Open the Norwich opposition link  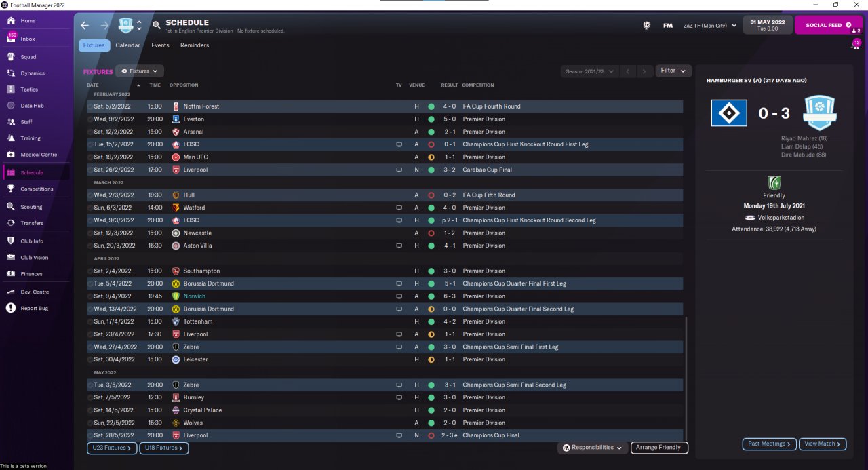(x=194, y=296)
